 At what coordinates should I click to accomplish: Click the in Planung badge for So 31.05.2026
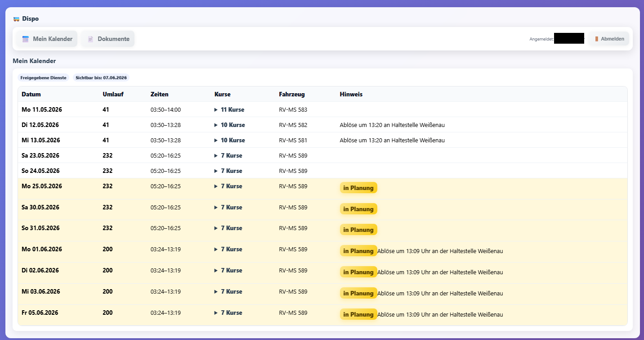358,230
